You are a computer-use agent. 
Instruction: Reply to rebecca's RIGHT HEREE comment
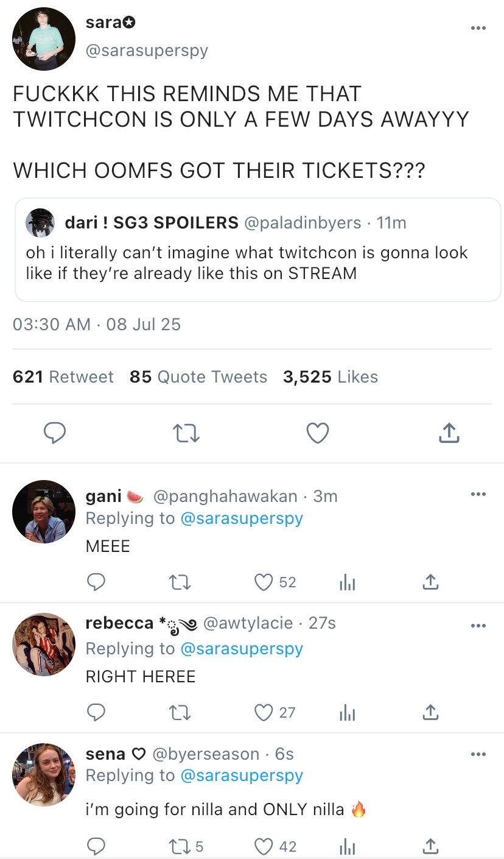pyautogui.click(x=96, y=712)
